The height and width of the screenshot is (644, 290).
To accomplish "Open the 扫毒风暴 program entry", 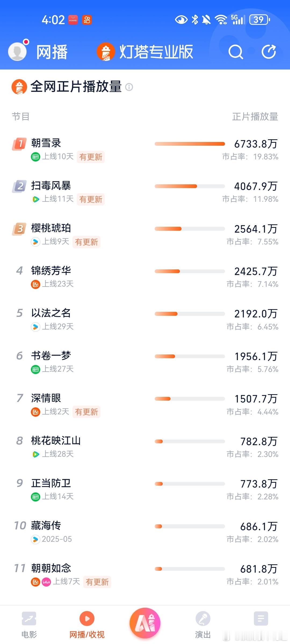I will point(145,192).
